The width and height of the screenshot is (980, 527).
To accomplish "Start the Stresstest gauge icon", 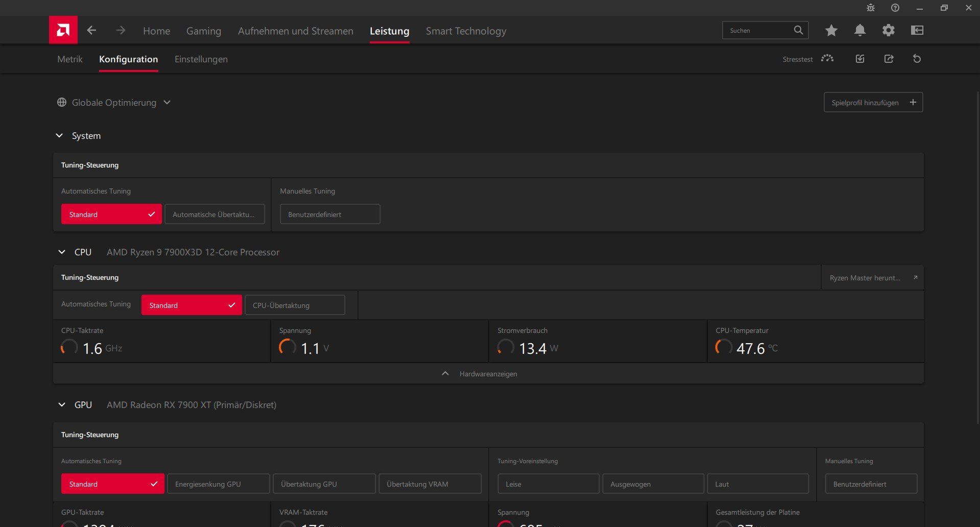I will tap(827, 59).
